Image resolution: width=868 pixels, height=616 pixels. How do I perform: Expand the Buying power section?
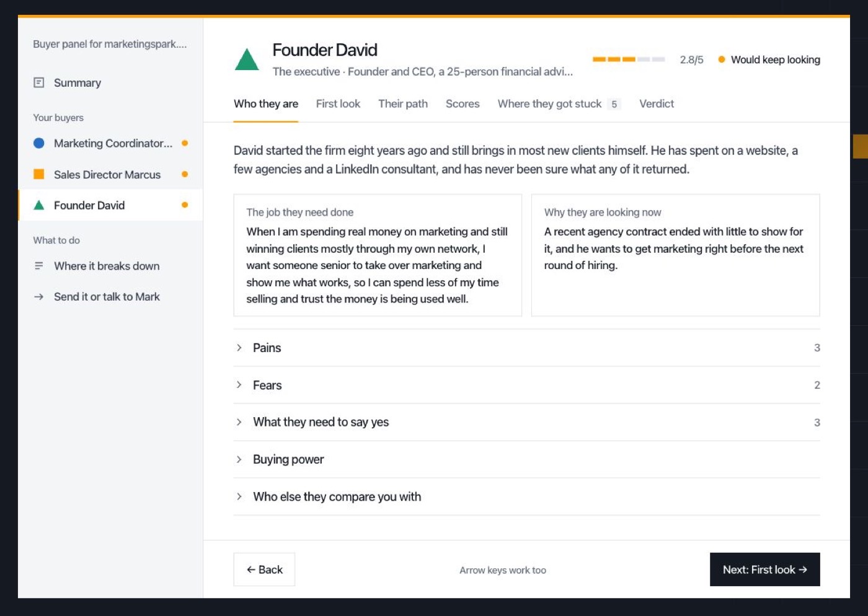pos(526,459)
